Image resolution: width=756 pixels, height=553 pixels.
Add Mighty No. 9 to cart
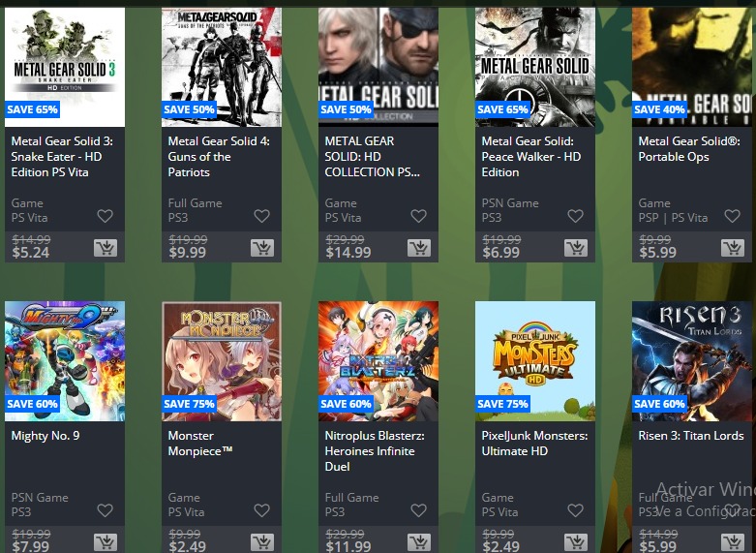(106, 542)
